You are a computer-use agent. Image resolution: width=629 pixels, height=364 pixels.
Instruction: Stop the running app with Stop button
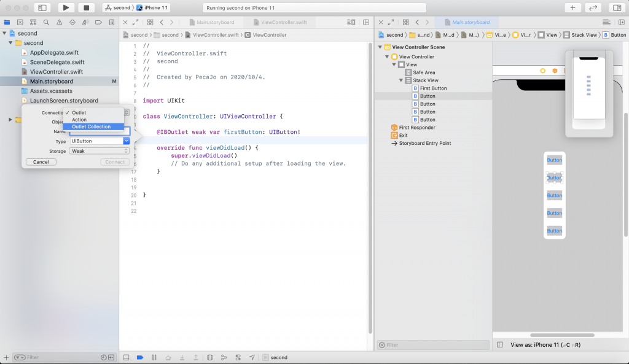[x=85, y=8]
